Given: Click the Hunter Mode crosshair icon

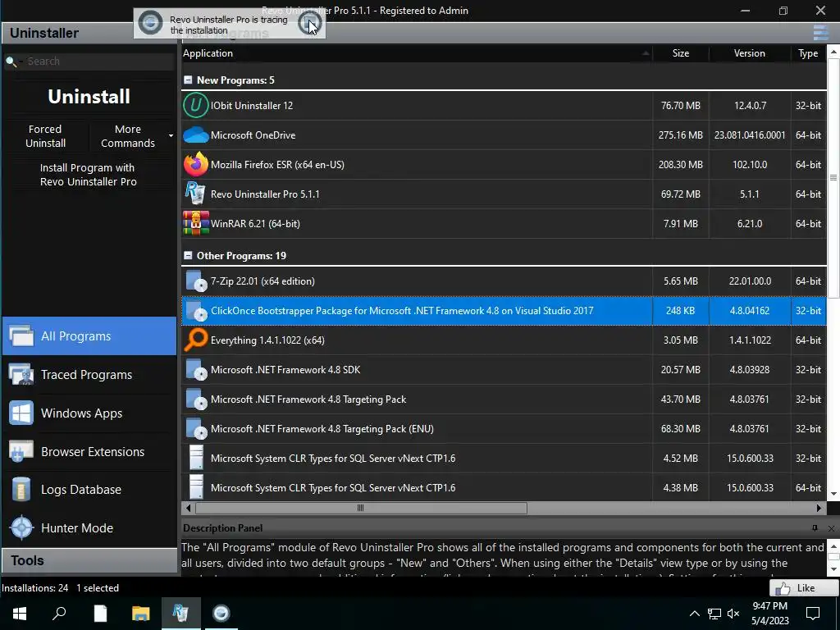Looking at the screenshot, I should coord(22,527).
